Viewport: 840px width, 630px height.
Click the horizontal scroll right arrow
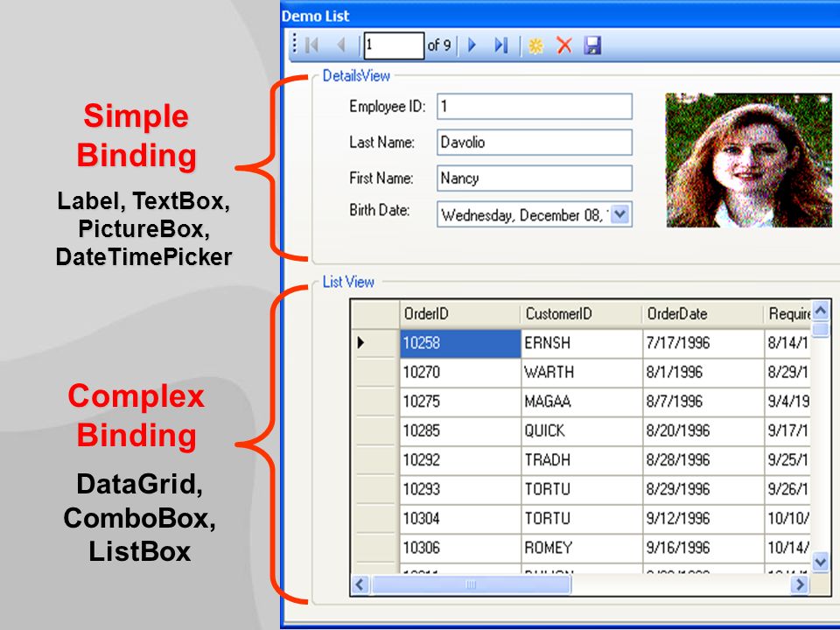pyautogui.click(x=800, y=584)
